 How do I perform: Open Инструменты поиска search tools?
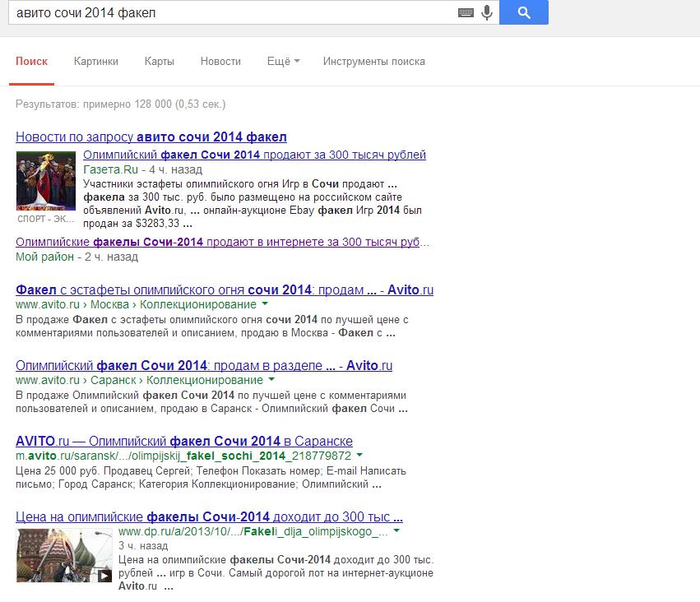coord(373,61)
